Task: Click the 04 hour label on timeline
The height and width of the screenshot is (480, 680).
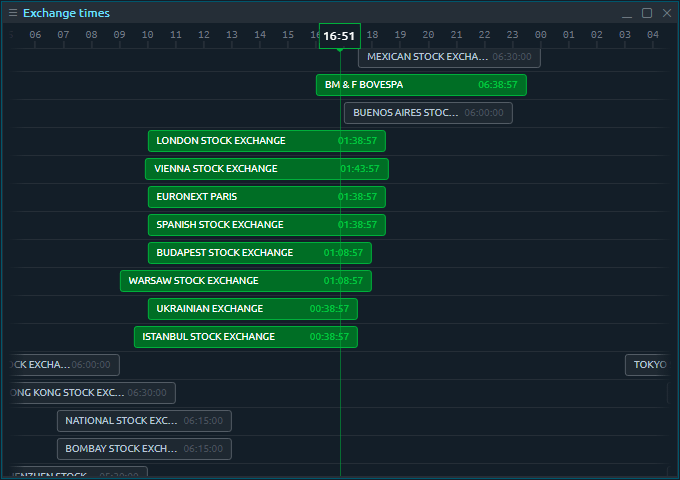Action: pos(653,35)
